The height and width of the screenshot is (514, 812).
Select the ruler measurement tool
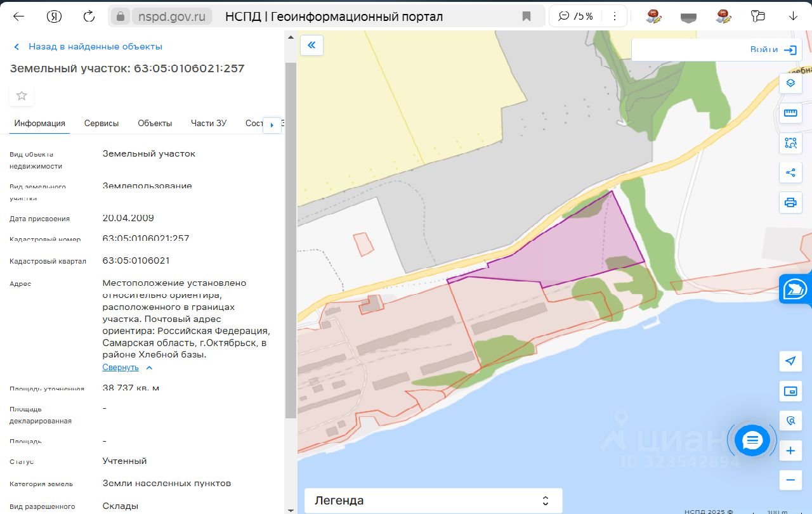coord(790,113)
